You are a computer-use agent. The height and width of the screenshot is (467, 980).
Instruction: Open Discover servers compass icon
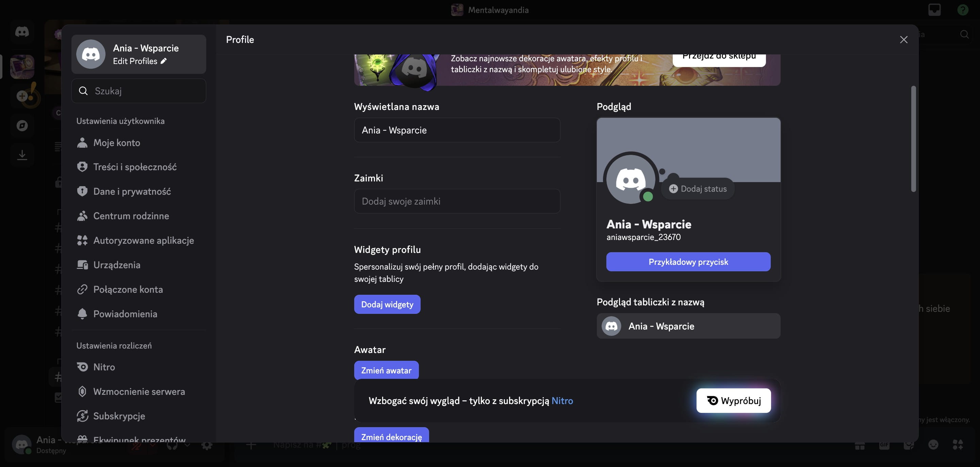tap(22, 126)
